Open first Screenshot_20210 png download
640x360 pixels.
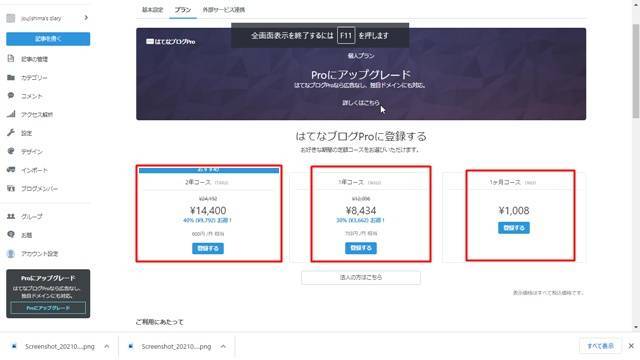coord(60,346)
